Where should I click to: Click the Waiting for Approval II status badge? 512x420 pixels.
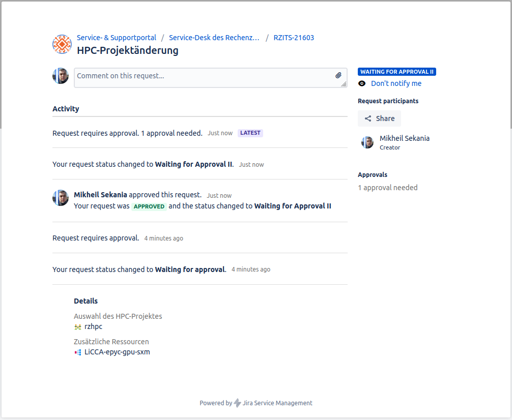[396, 72]
